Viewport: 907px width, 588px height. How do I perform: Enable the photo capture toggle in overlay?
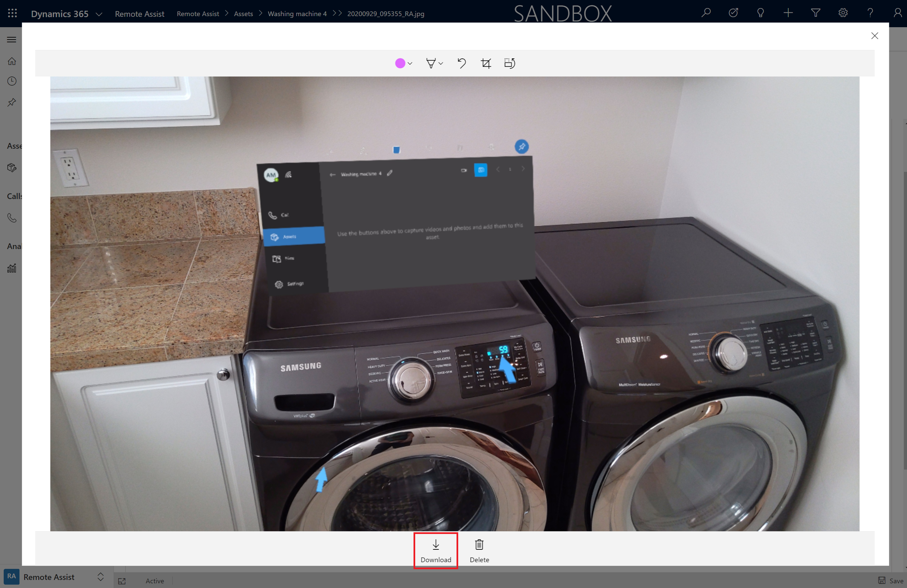[x=481, y=170]
